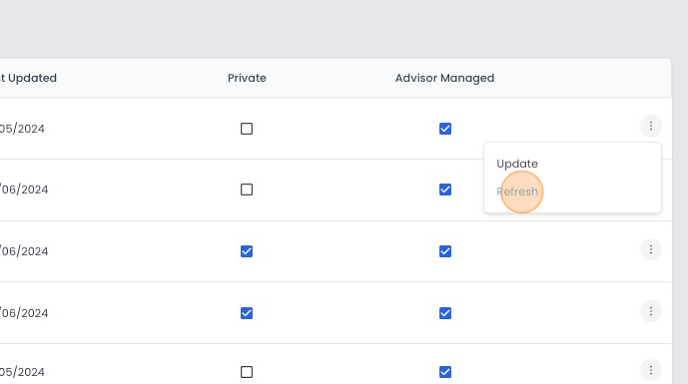Screen dimensions: 688x384
Task: Choose Refresh from the open row menu
Action: tap(517, 192)
